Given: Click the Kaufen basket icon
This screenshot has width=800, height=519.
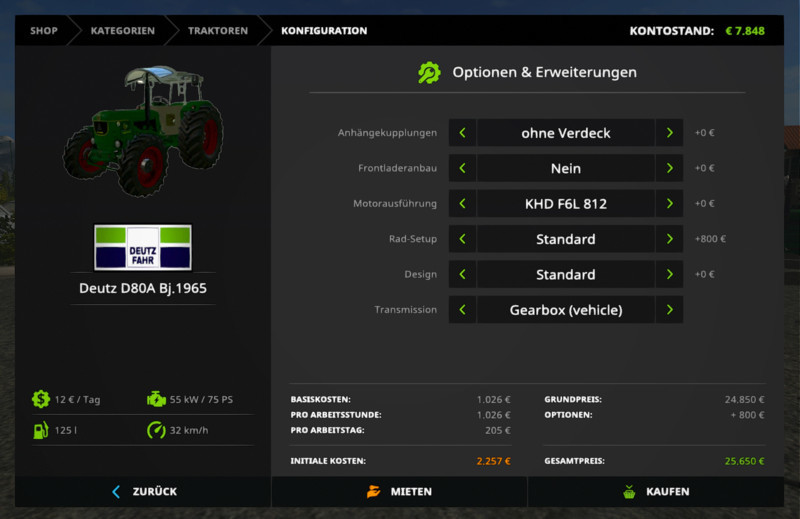Looking at the screenshot, I should pos(628,491).
